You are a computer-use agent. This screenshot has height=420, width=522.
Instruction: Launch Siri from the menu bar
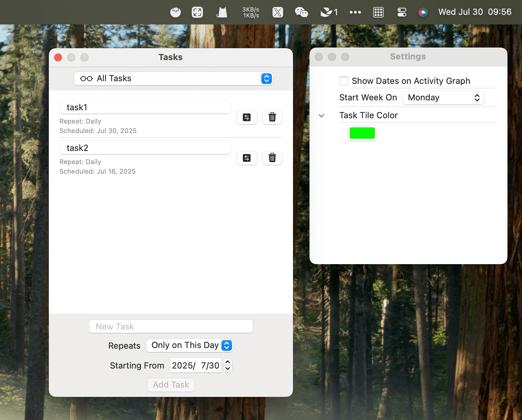[x=423, y=12]
